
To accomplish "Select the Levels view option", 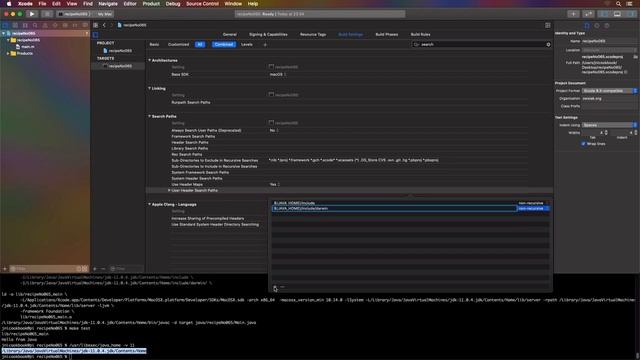I will click(x=247, y=44).
